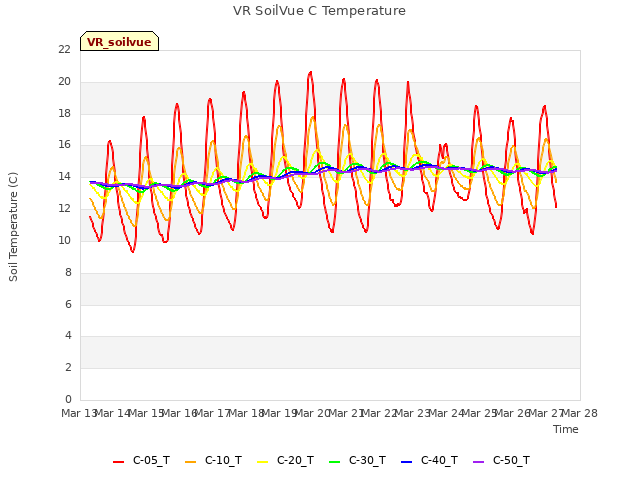Click the Mar 13 x-axis tick label
Viewport: 640px width, 480px height.
coord(79,413)
